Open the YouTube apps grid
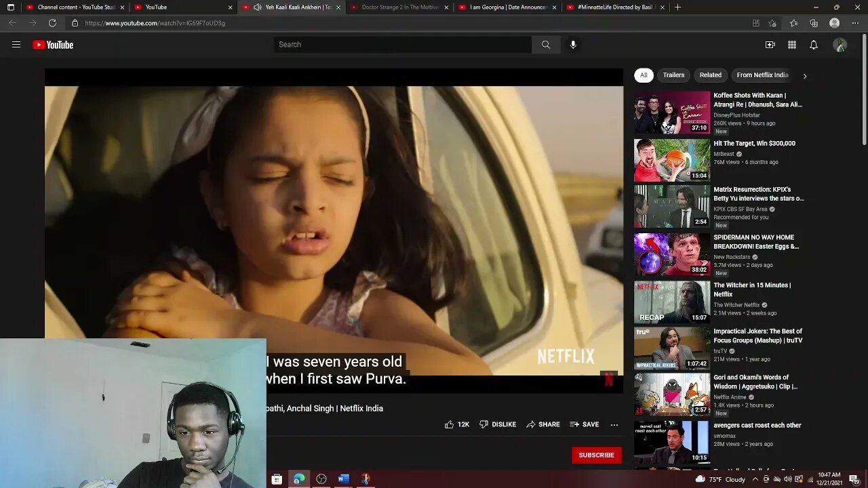The width and height of the screenshot is (868, 488). (792, 45)
